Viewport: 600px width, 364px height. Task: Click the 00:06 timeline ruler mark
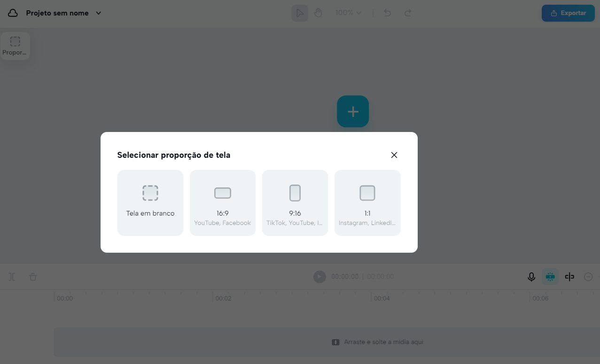[540, 298]
